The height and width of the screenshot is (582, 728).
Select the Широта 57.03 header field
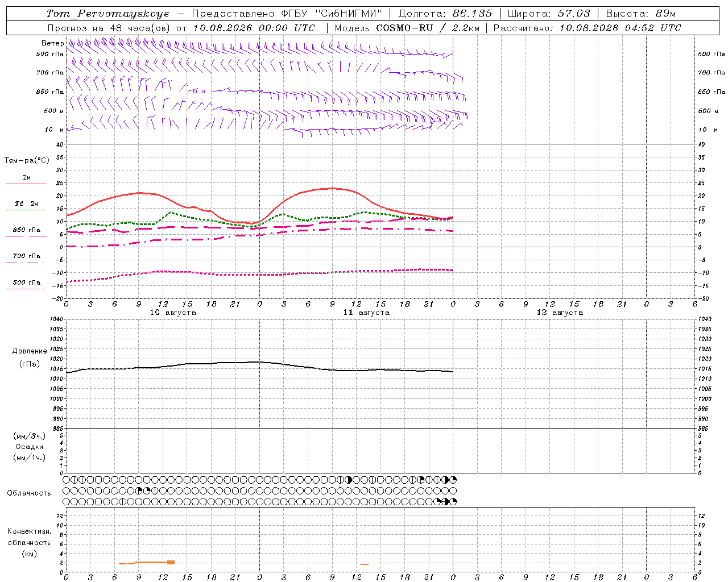click(x=548, y=14)
